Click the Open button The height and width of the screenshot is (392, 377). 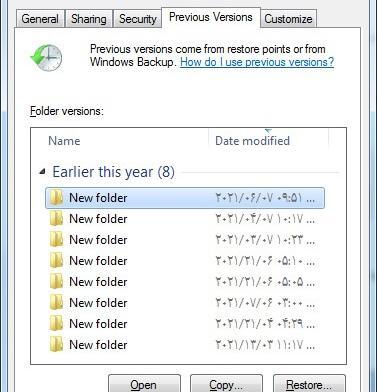[144, 384]
